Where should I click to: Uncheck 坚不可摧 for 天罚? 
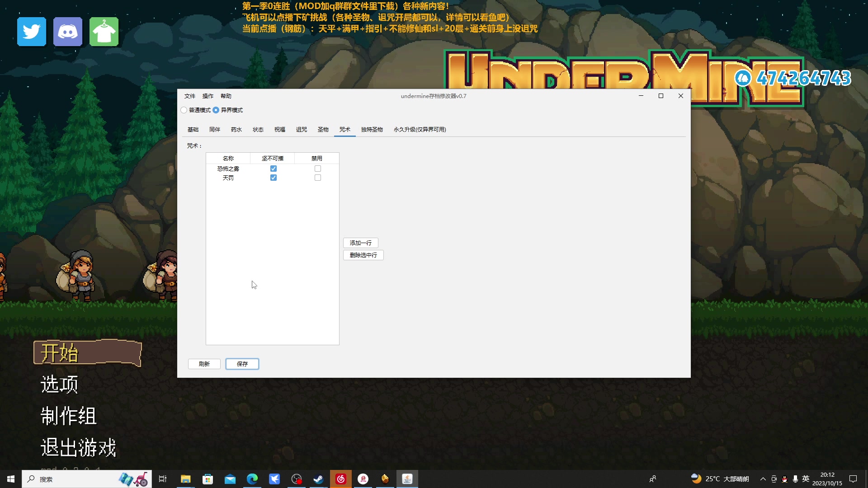pos(274,178)
